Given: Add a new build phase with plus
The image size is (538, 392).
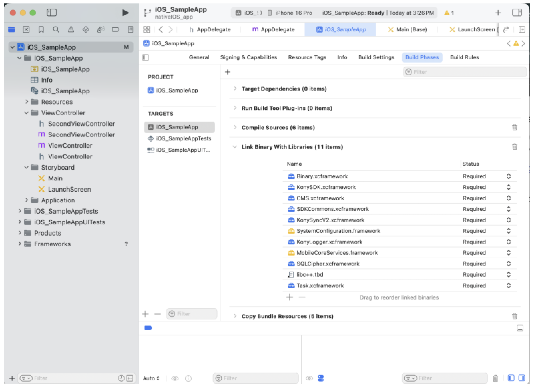Looking at the screenshot, I should point(228,72).
